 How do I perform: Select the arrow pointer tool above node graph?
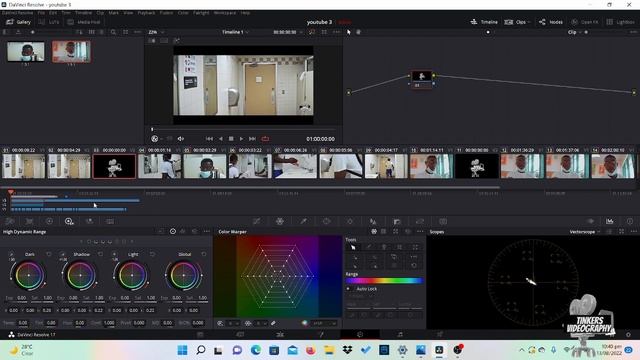[x=349, y=32]
